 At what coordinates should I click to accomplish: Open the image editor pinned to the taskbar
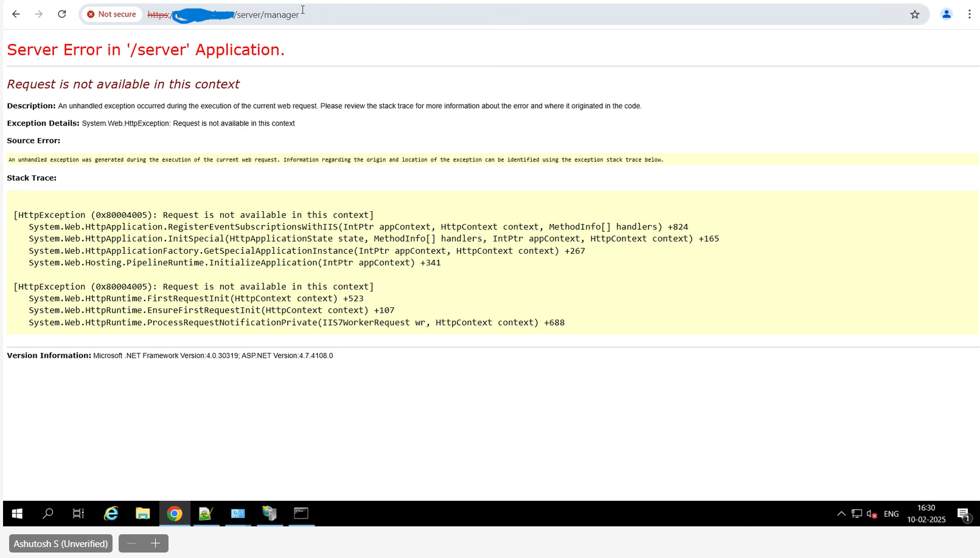coord(206,514)
